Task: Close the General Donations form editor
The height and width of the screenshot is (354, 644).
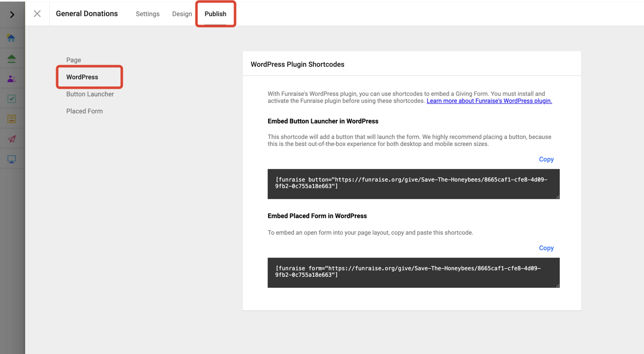Action: 37,14
